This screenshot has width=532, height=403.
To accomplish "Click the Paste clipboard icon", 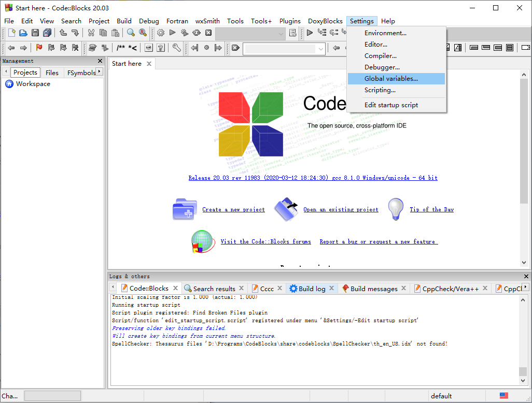I will 115,33.
